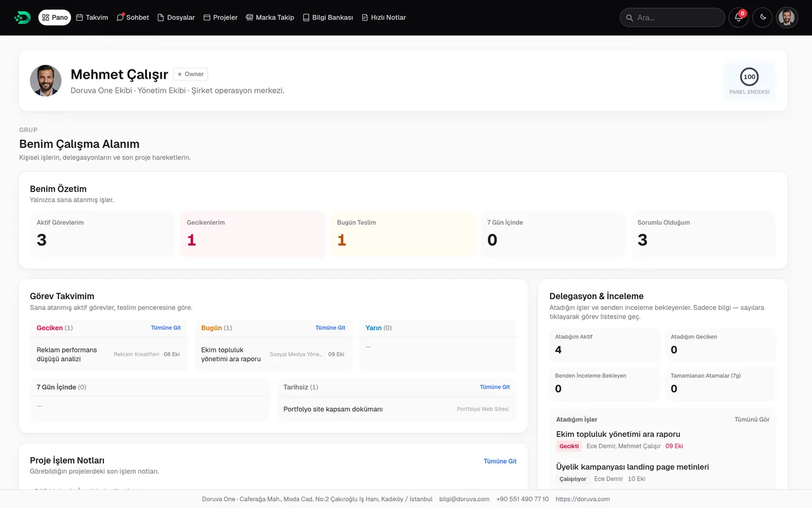Viewport: 812px width, 508px height.
Task: Select the Pano tab
Action: tap(55, 18)
